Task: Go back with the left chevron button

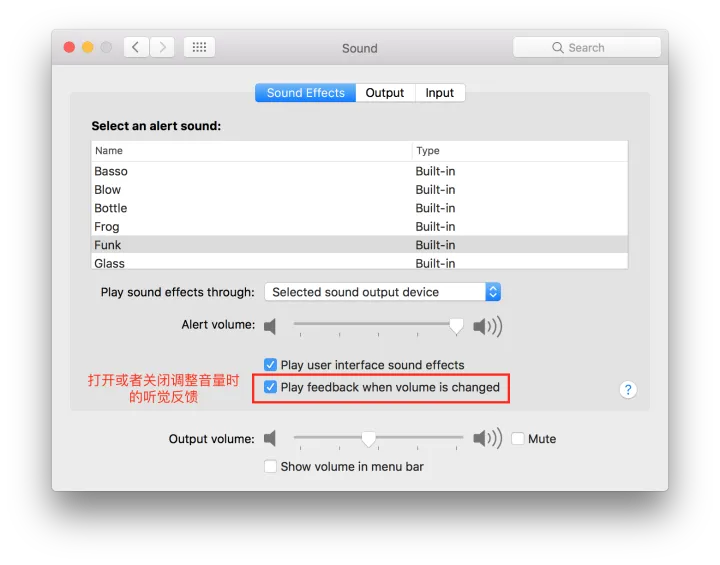Action: pyautogui.click(x=136, y=47)
